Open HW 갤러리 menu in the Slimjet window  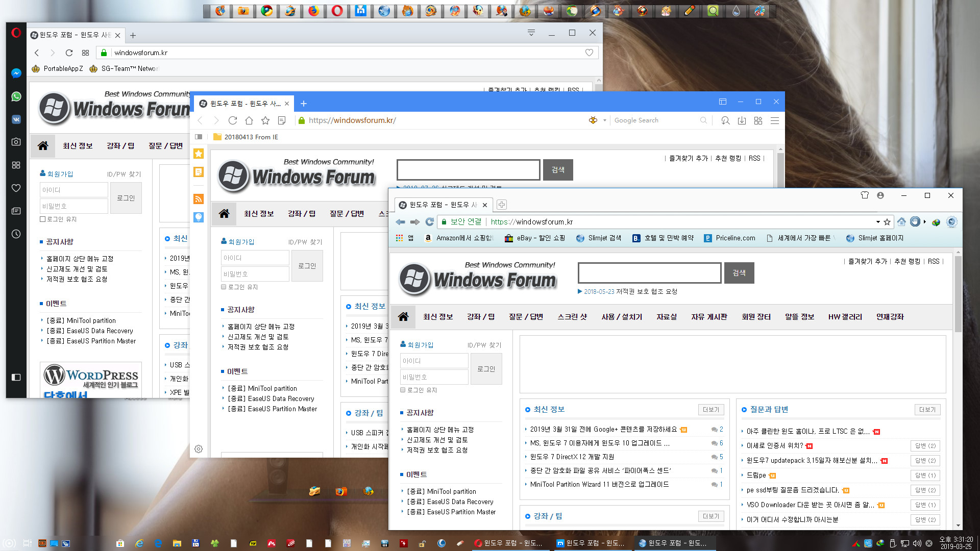845,317
